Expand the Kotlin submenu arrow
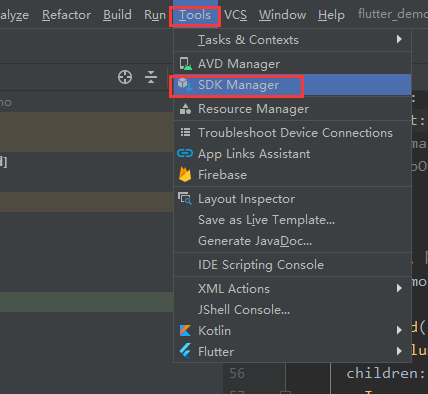428x394 pixels. 399,330
